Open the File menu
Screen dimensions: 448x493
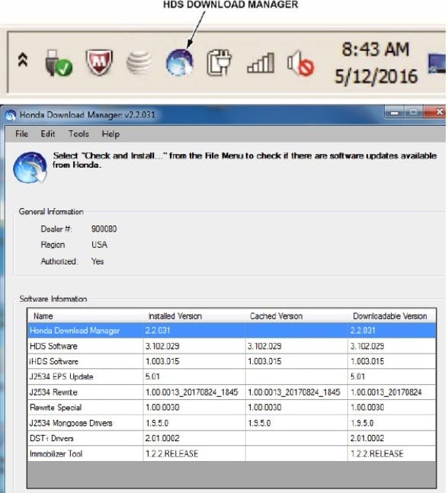pyautogui.click(x=21, y=134)
